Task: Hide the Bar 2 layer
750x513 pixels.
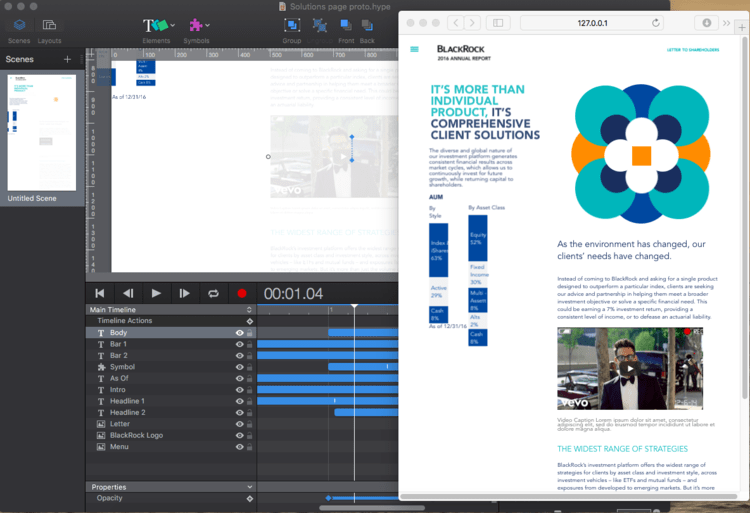Action: pos(240,356)
